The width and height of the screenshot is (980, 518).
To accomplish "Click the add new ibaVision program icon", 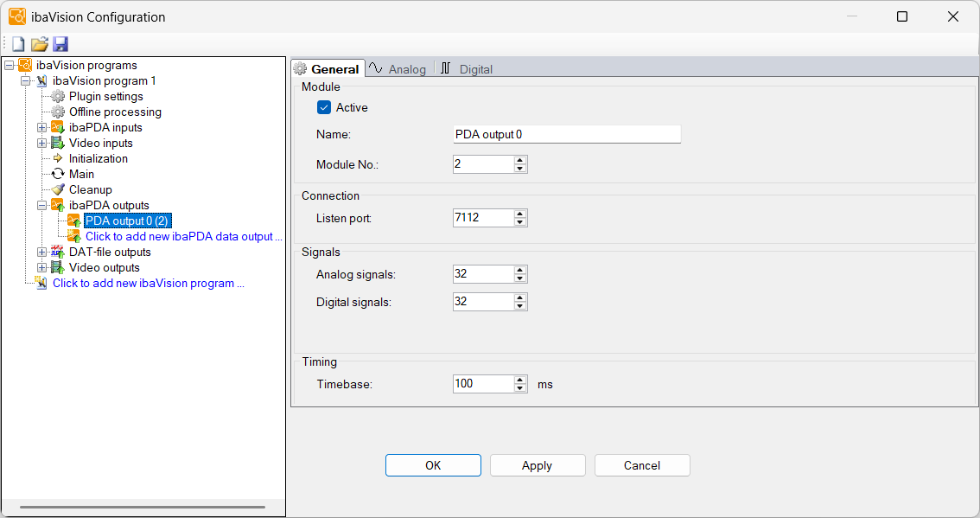I will [41, 283].
